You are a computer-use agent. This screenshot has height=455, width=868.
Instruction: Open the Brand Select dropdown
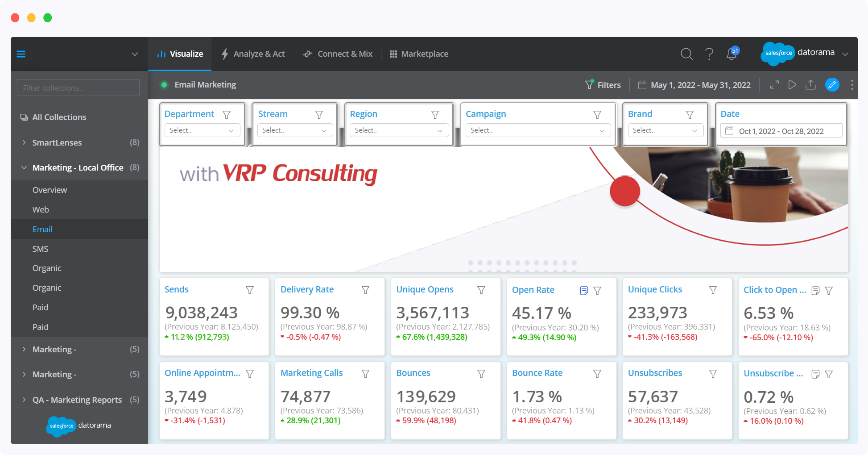pos(665,130)
